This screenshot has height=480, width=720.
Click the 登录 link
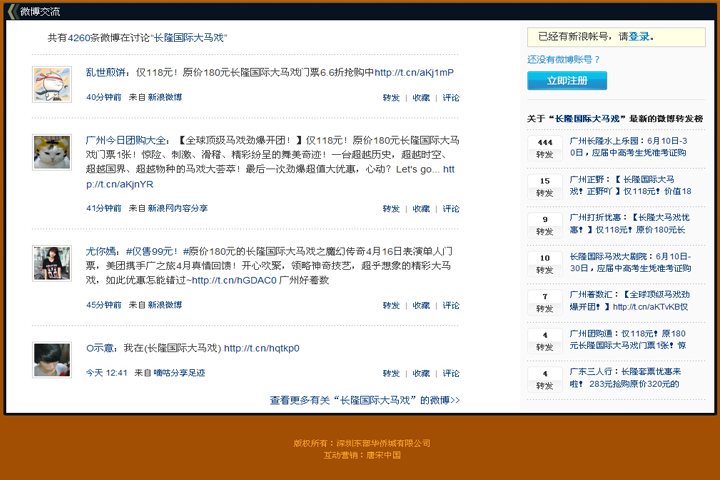coord(639,36)
